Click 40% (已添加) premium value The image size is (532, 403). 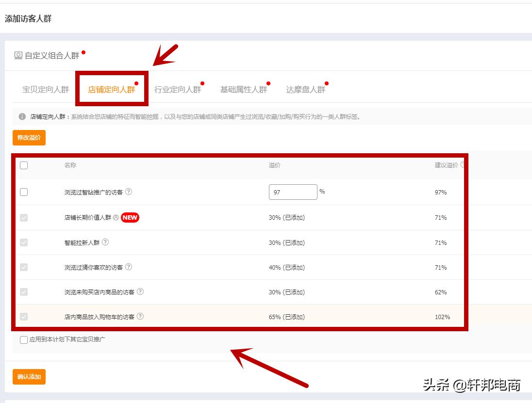pos(287,267)
